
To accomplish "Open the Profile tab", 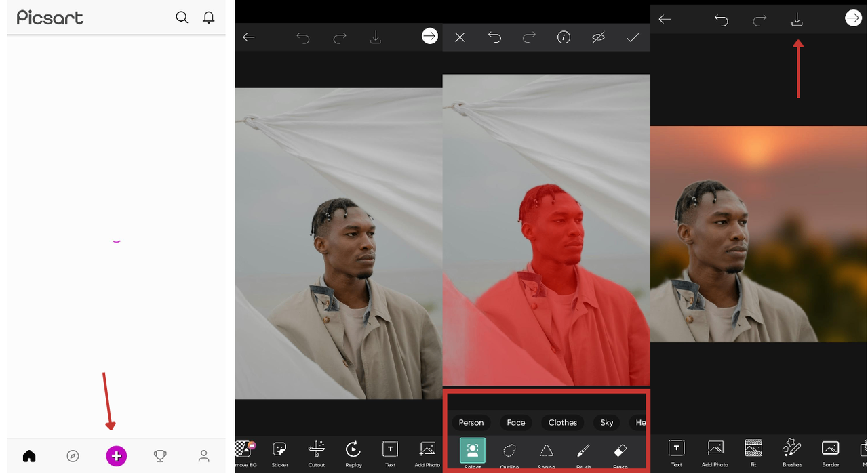I will [x=203, y=456].
